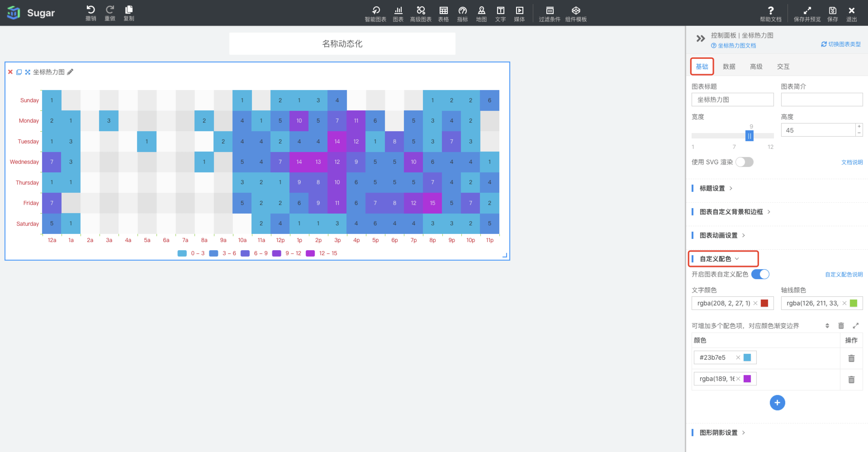Switch to the interaction (交互) tab
The width and height of the screenshot is (868, 452).
coord(783,67)
